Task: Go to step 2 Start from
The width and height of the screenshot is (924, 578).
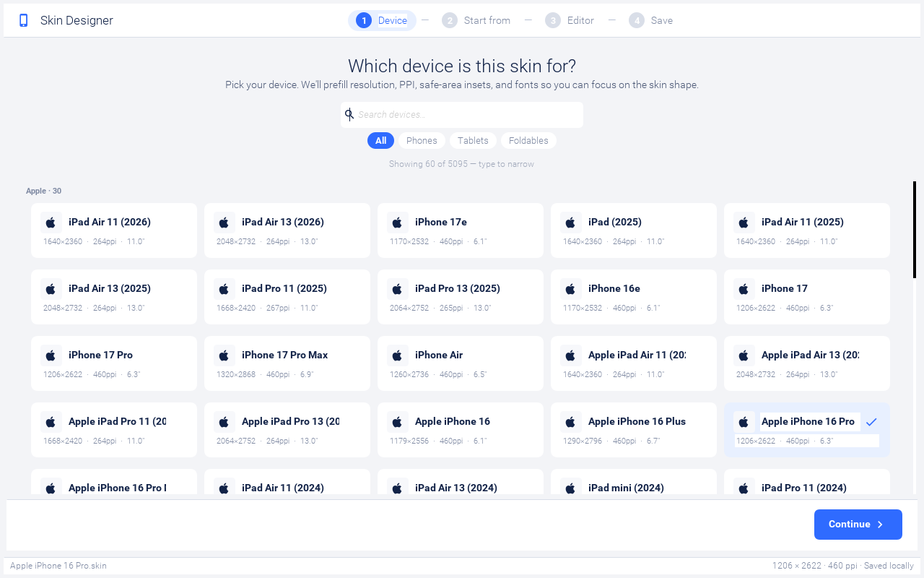Action: point(476,20)
